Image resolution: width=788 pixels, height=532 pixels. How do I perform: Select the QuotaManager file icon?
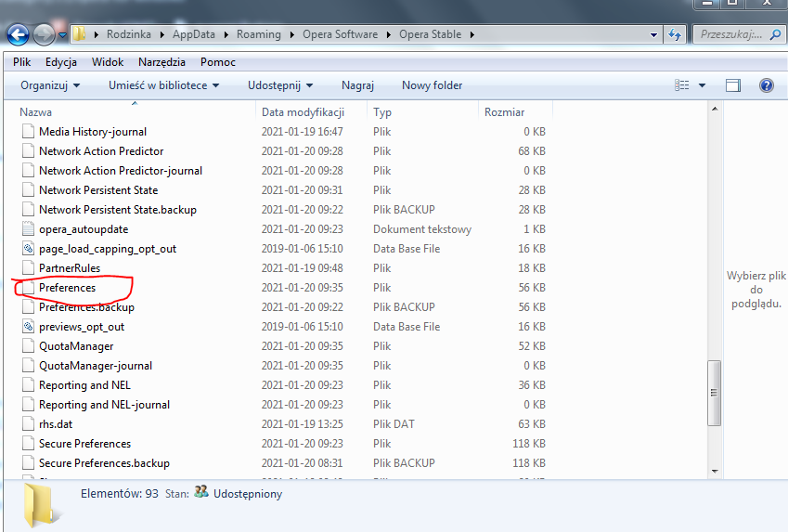coord(28,346)
